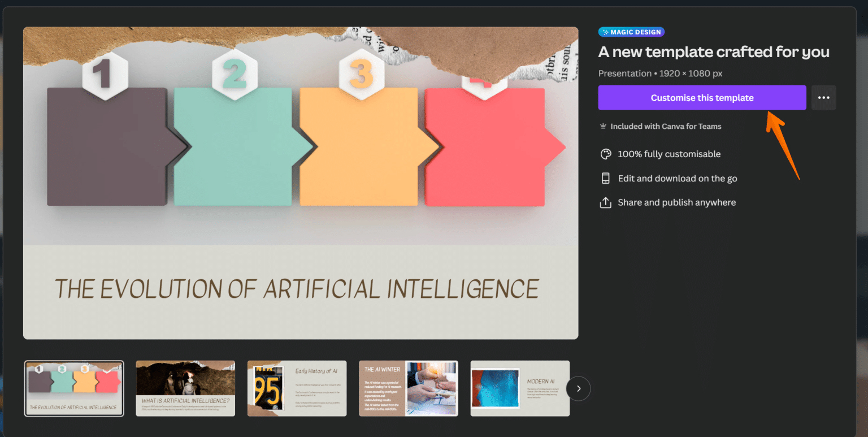Click the 100% fully customisable text
This screenshot has height=437, width=868.
669,154
